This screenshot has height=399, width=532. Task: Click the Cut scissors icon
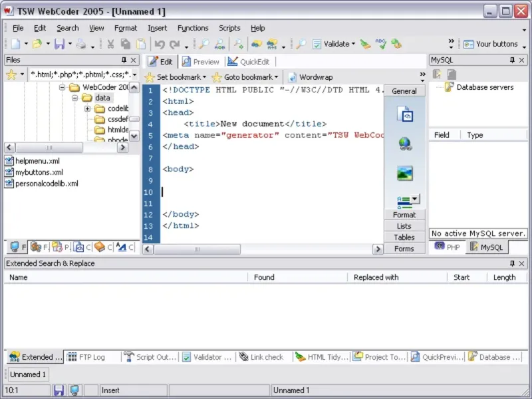[110, 44]
